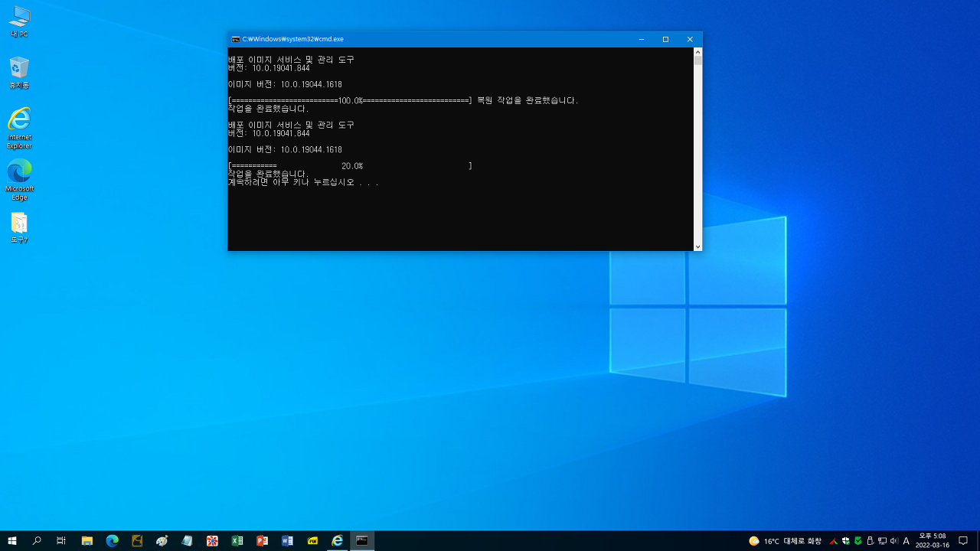The image size is (980, 551).
Task: Maximize the cmd.exe window
Action: coord(665,39)
